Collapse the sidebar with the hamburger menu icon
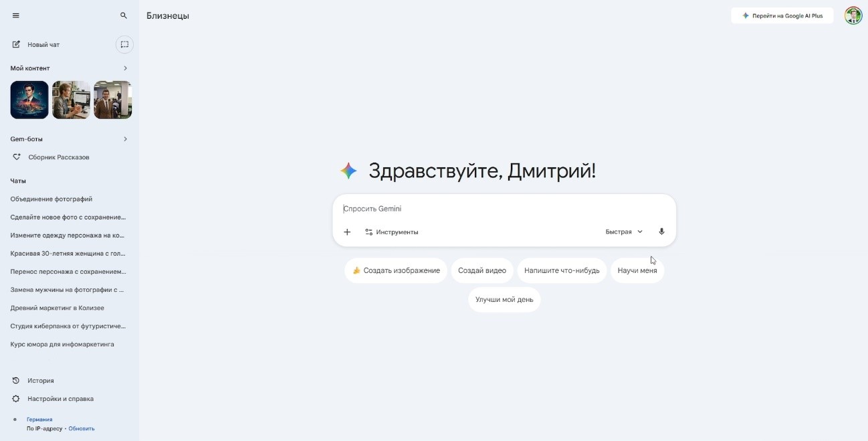868x441 pixels. coord(16,15)
